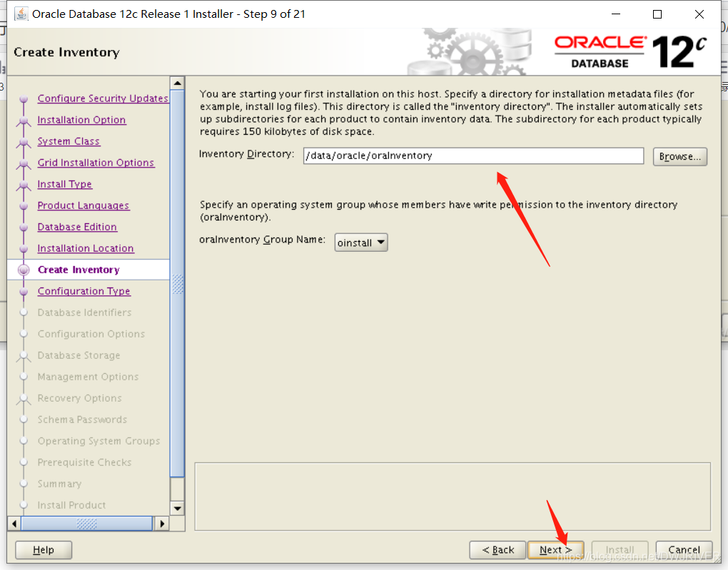Click the Schema Passwords step label
Viewport: 728px width, 570px height.
coord(83,419)
